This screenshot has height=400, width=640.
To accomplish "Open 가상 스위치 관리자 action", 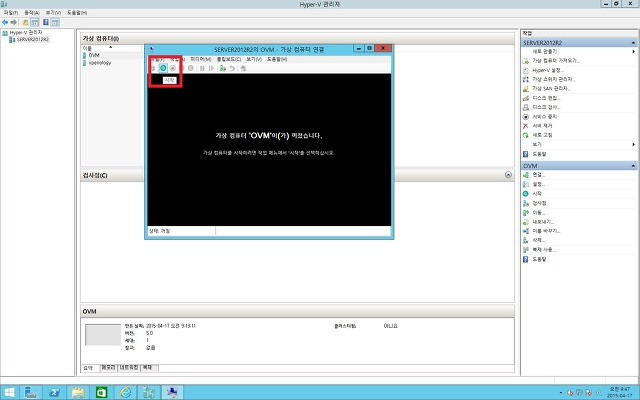I will tap(554, 79).
